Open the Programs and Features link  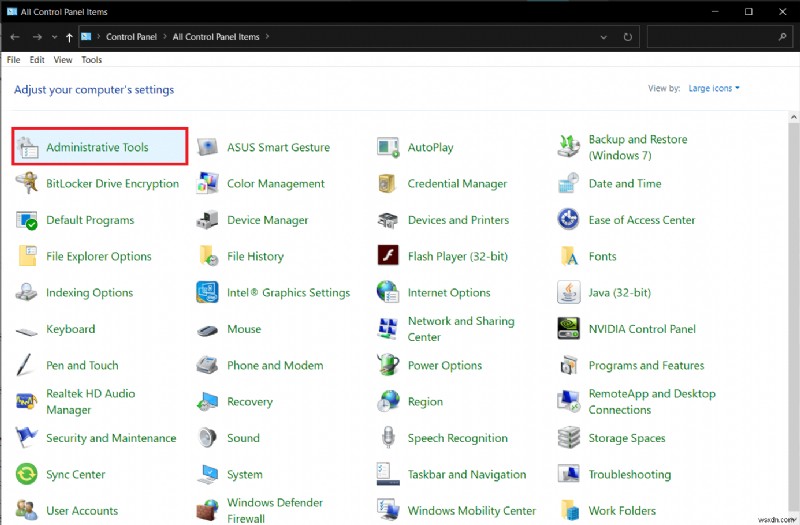pyautogui.click(x=646, y=366)
